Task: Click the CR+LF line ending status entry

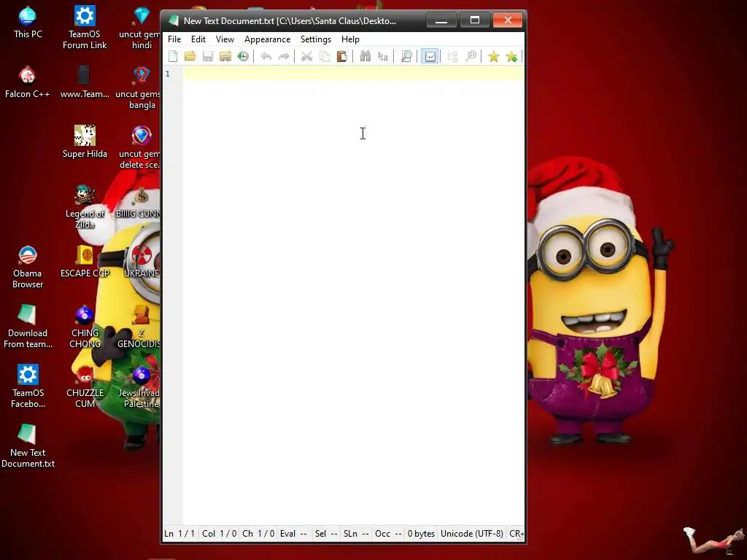Action: (516, 534)
